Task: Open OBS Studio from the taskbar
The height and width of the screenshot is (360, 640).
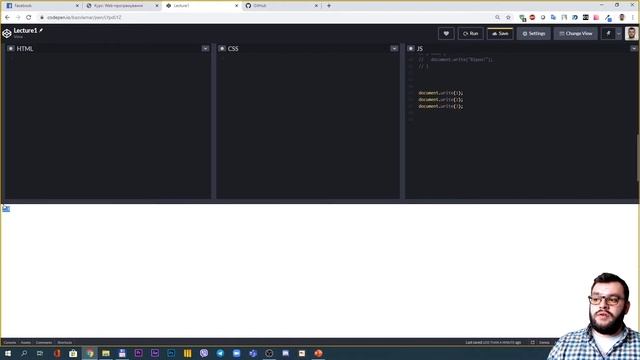Action: 269,353
